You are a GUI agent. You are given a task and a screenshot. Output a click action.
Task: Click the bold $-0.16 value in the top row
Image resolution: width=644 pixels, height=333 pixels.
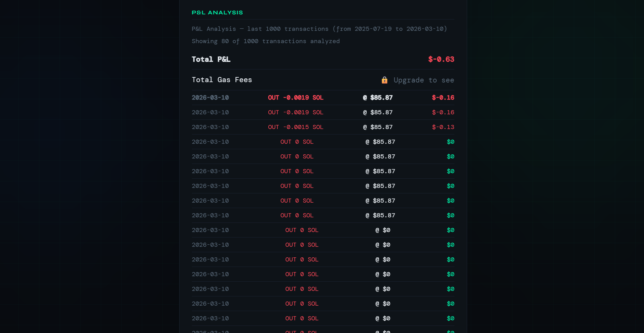coord(443,98)
